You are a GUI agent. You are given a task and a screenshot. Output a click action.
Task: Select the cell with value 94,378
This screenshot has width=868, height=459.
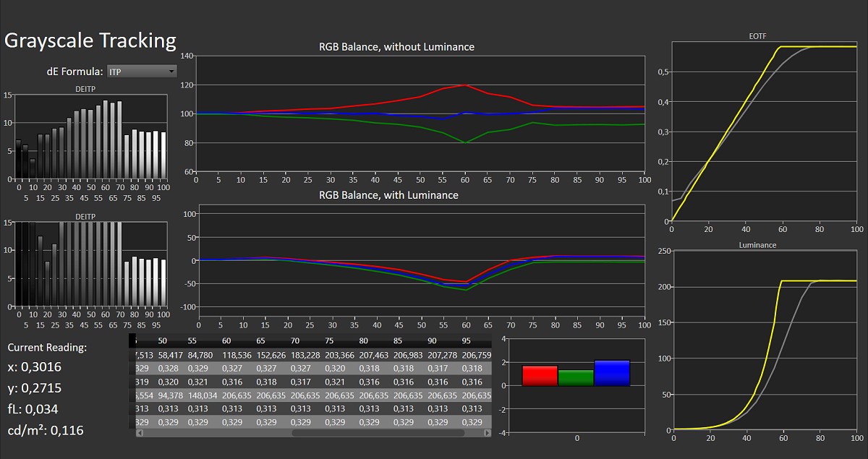[x=170, y=395]
